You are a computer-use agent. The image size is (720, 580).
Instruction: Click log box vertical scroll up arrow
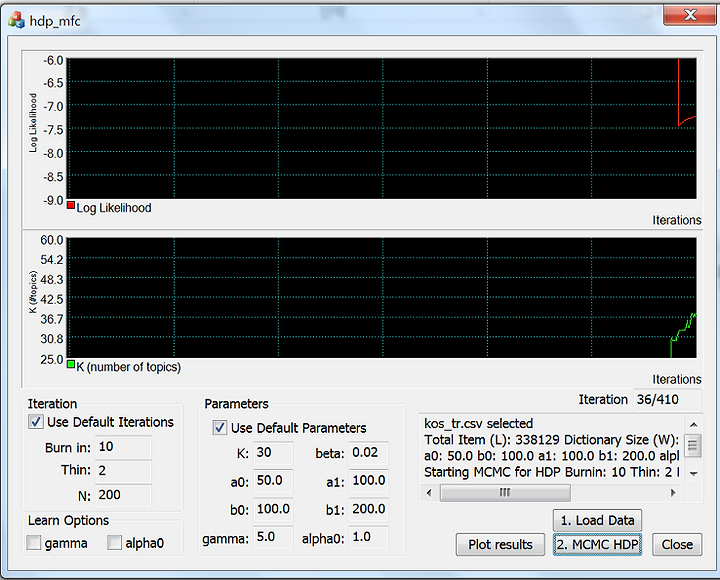coord(693,424)
